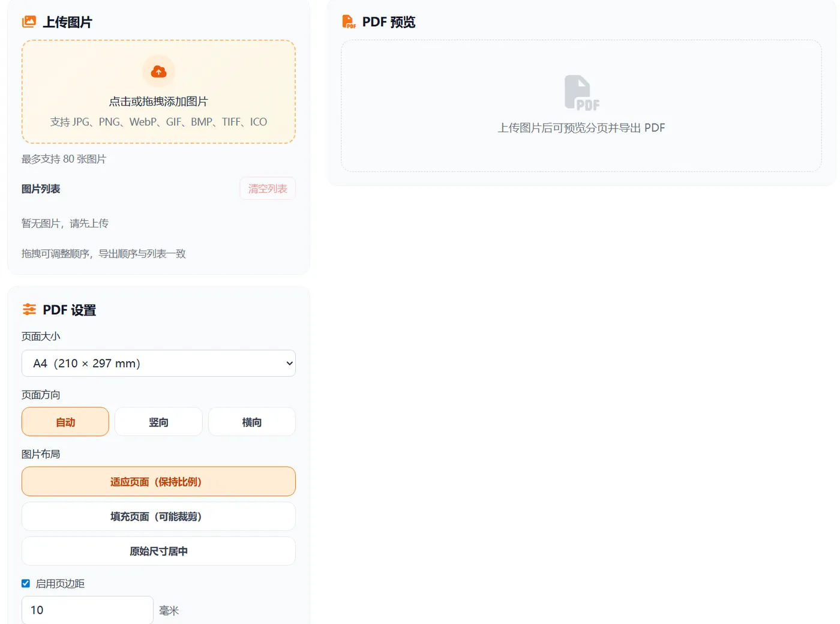Select the 竖向 orientation option
The height and width of the screenshot is (624, 840).
[x=158, y=421]
